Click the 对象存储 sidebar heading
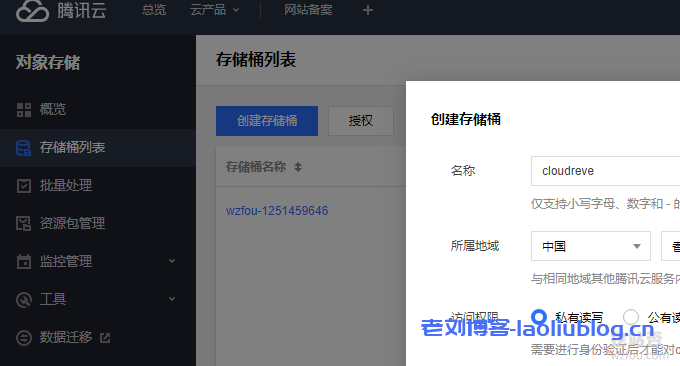This screenshot has height=366, width=680. 48,62
